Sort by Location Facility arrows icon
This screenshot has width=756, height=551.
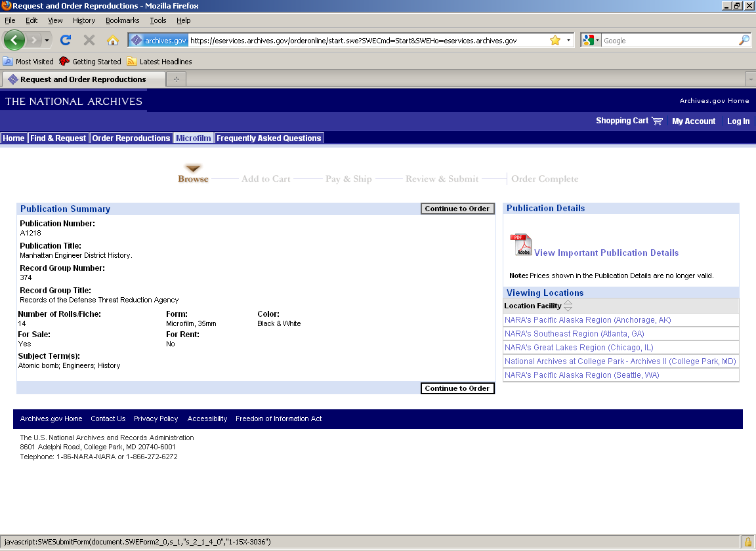point(568,306)
